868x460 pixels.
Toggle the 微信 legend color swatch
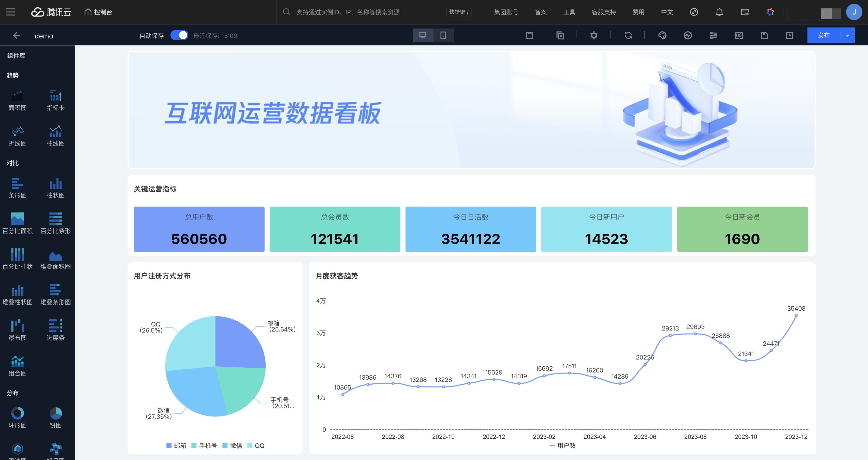(225, 445)
